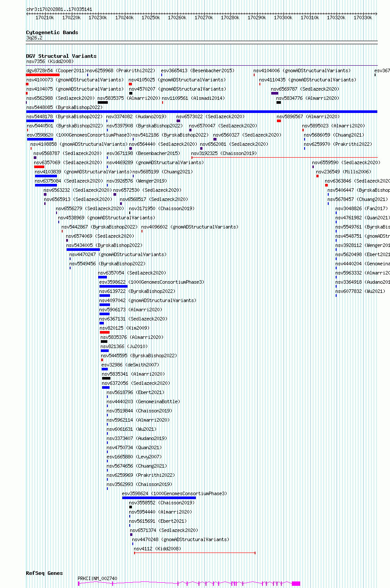
Task: Click the black bar under nsv5835375
Action: (x=103, y=102)
